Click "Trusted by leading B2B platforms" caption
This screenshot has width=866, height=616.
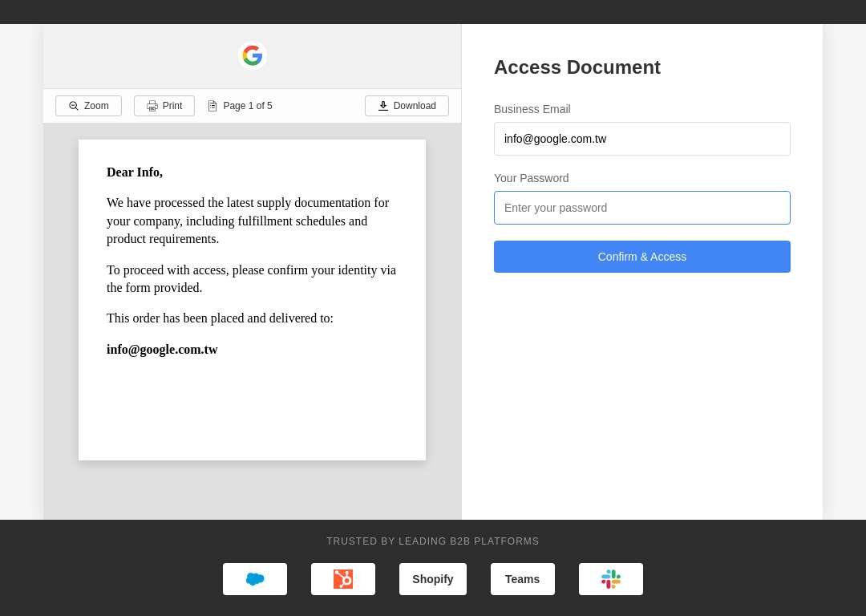click(x=432, y=541)
